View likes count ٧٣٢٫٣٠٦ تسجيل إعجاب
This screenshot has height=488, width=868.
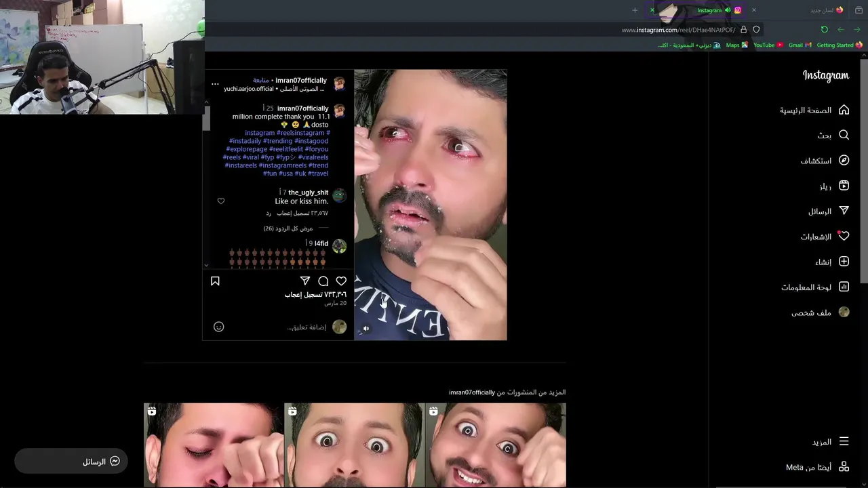pyautogui.click(x=315, y=295)
